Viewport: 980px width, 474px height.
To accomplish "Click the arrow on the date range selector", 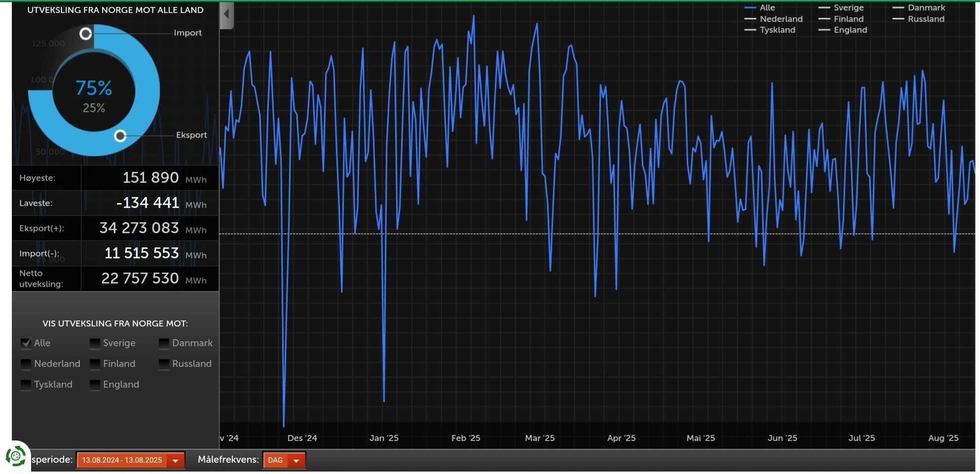I will point(175,461).
